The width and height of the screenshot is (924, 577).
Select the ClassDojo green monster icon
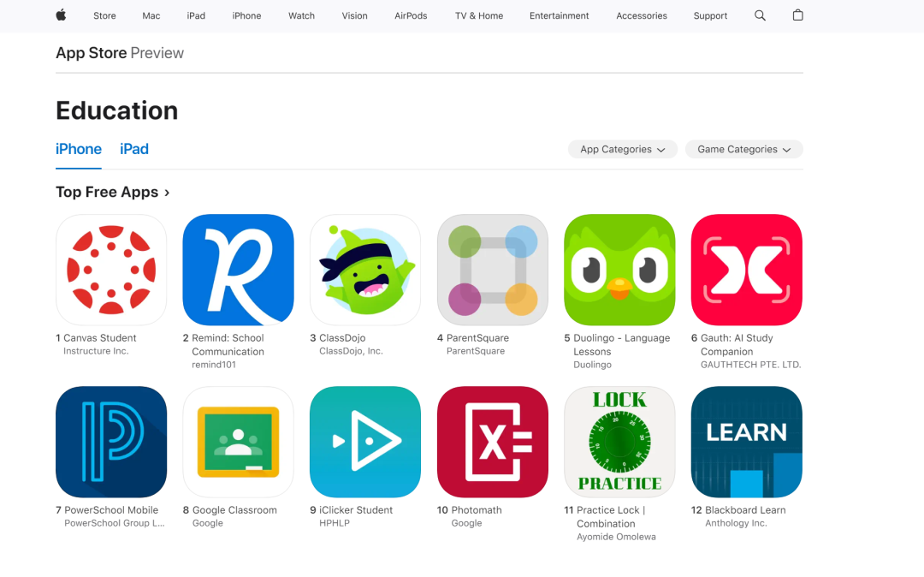[x=365, y=270]
